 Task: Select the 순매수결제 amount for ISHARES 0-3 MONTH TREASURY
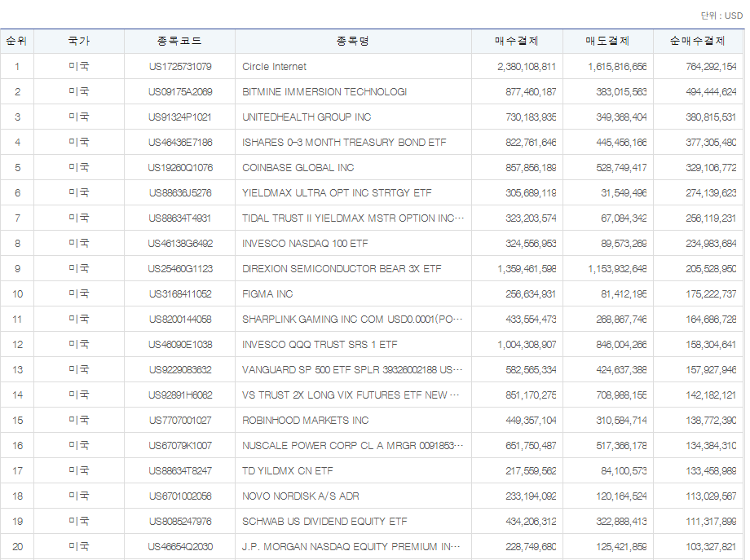coord(711,143)
